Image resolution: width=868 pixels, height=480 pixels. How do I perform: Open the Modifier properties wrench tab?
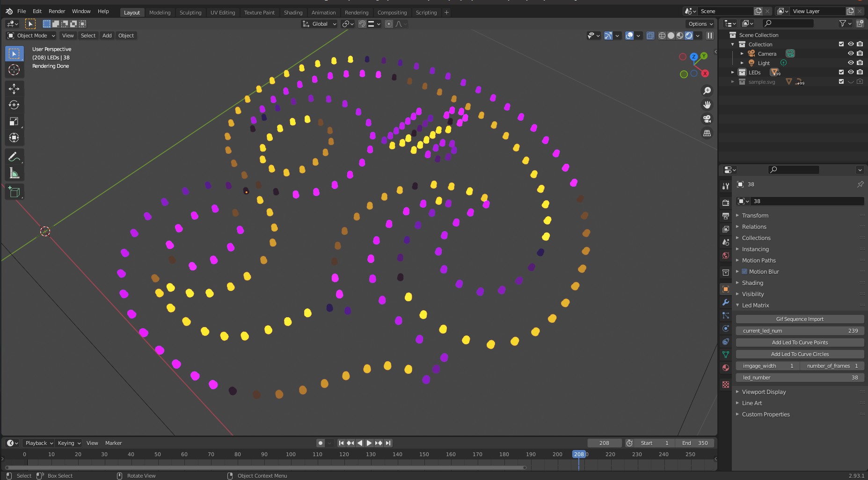(x=726, y=302)
